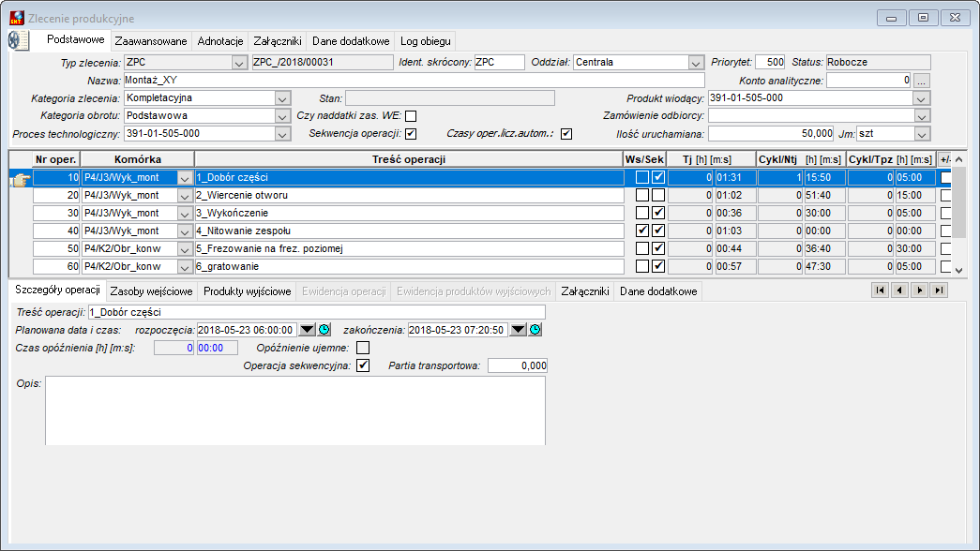
Task: Click the Komórka column header
Action: (138, 159)
